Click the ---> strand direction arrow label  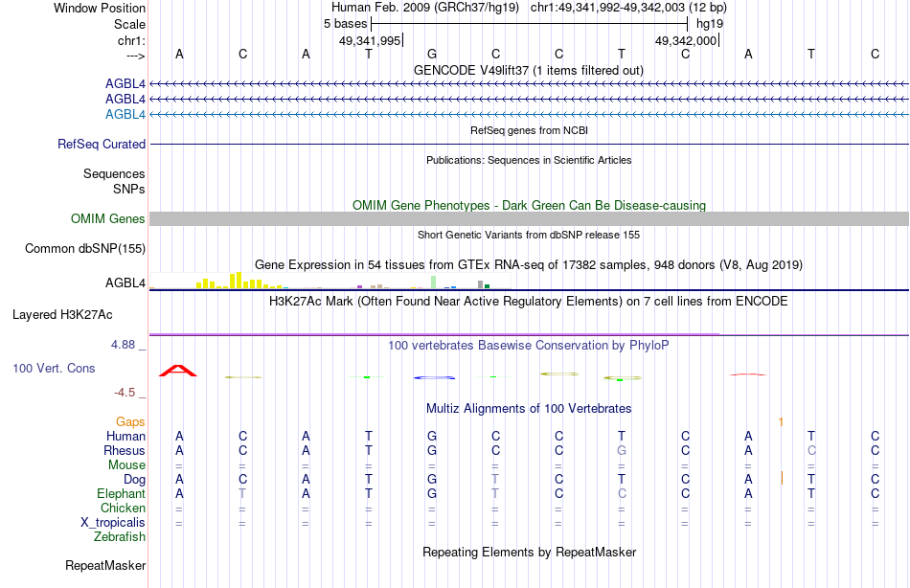135,56
